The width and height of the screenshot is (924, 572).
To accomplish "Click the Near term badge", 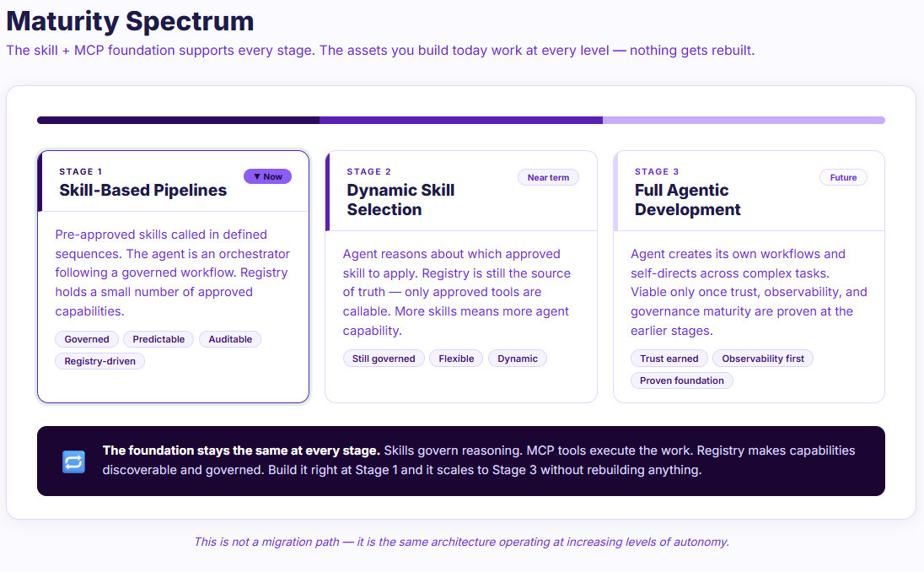I will tap(548, 177).
